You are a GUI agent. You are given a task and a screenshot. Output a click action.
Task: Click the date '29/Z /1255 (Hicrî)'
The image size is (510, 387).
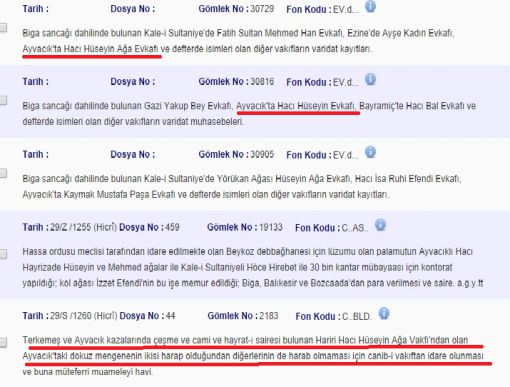83,227
